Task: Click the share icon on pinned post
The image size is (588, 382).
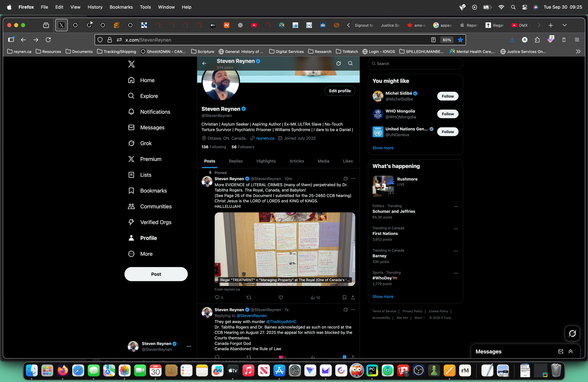Action: click(353, 297)
